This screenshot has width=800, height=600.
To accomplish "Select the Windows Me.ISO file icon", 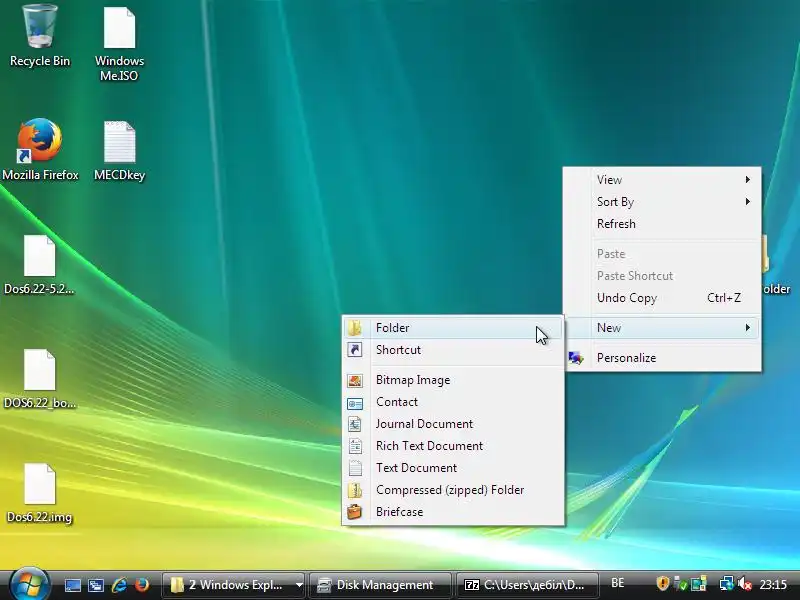I will tap(119, 43).
